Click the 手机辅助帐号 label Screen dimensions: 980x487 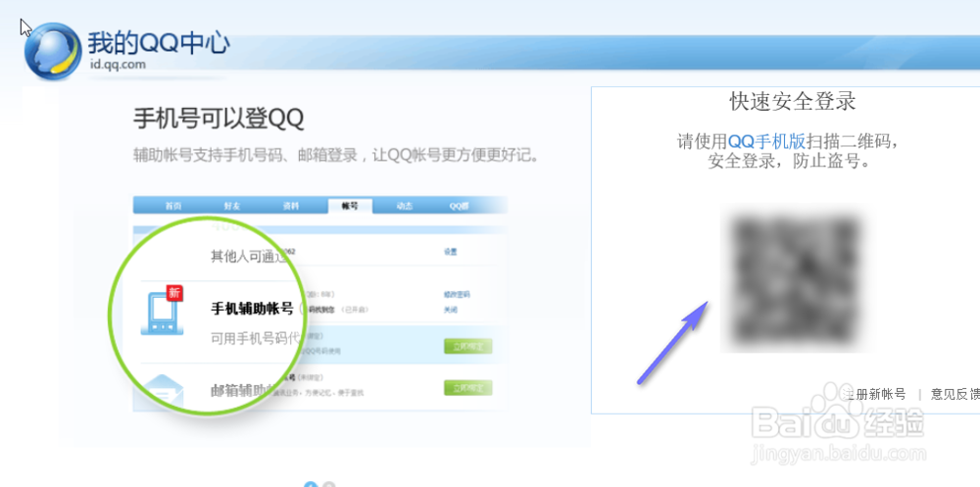point(252,309)
